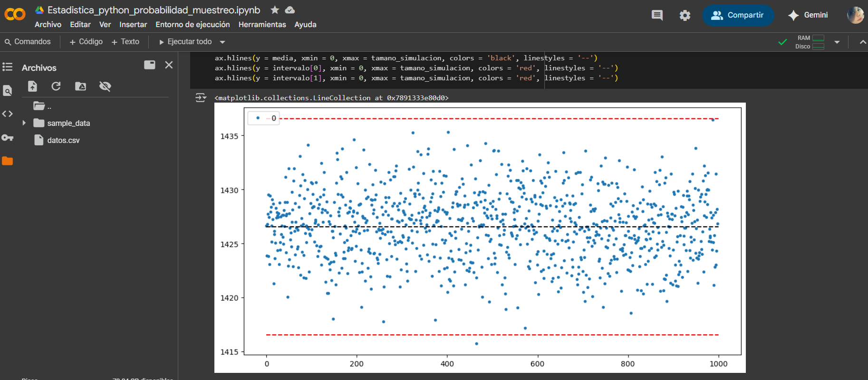Open the Editar menu
The width and height of the screenshot is (868, 380).
tap(80, 25)
